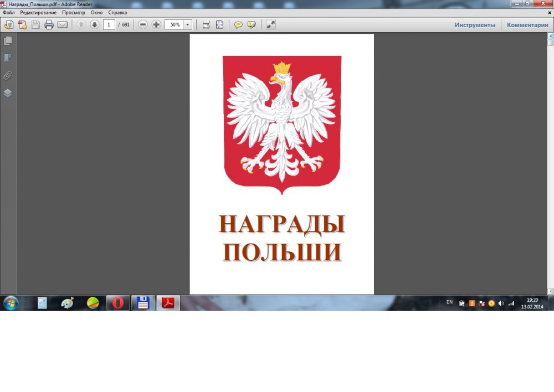Screen dimensions: 554x392
Task: Close the document with the small X
Action: 550,12
